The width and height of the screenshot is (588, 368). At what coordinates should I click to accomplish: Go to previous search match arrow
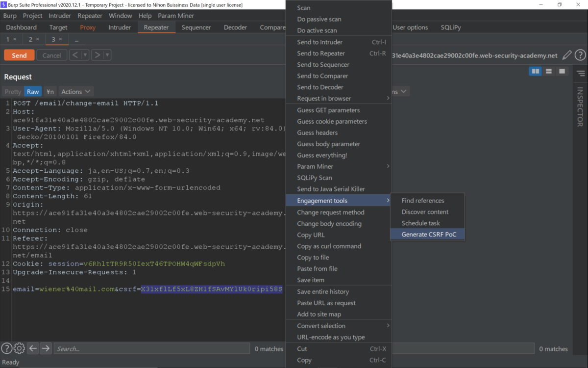pyautogui.click(x=33, y=348)
